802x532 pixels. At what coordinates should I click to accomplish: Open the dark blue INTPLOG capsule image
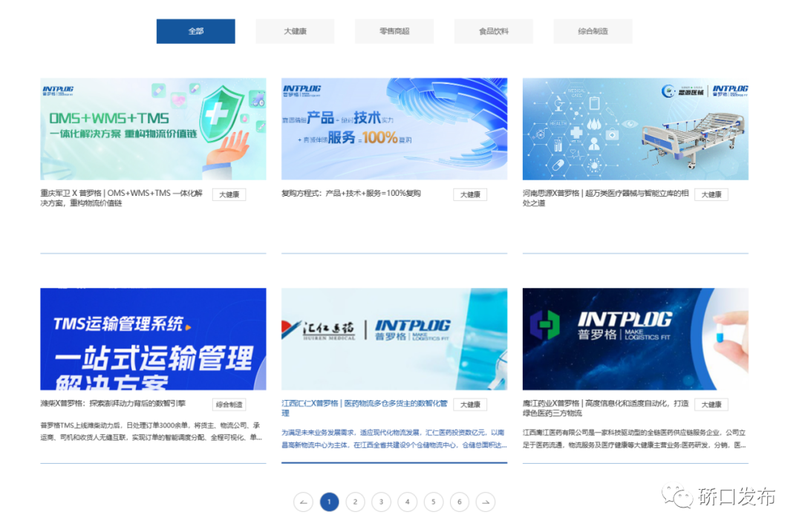635,339
